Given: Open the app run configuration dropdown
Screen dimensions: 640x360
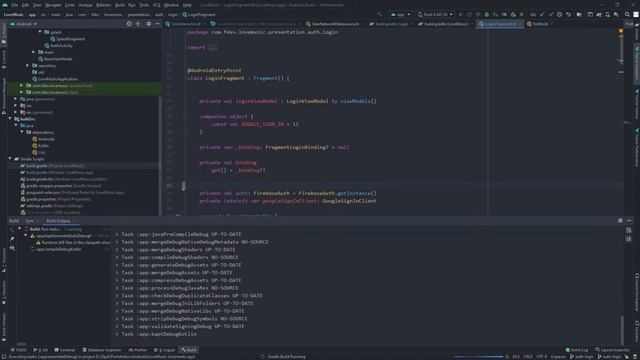Looking at the screenshot, I should 400,15.
